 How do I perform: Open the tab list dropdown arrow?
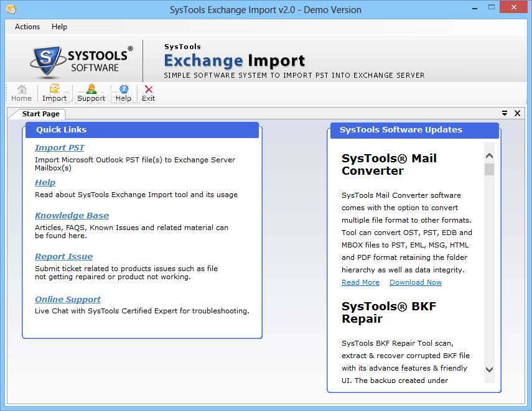(505, 113)
